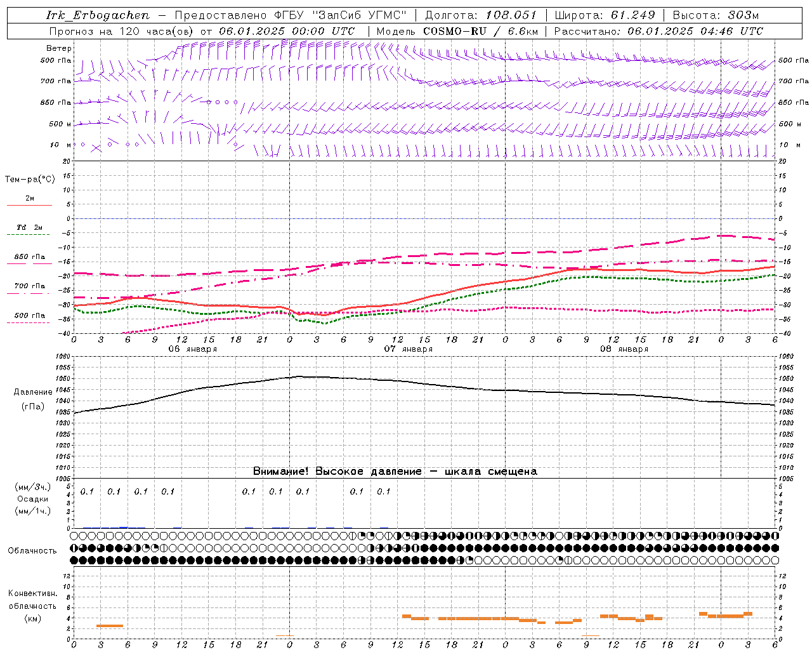Image resolution: width=812 pixels, height=650 pixels.
Task: Click the dotted line sample under the 500 гПа legend
Action: tap(28, 323)
